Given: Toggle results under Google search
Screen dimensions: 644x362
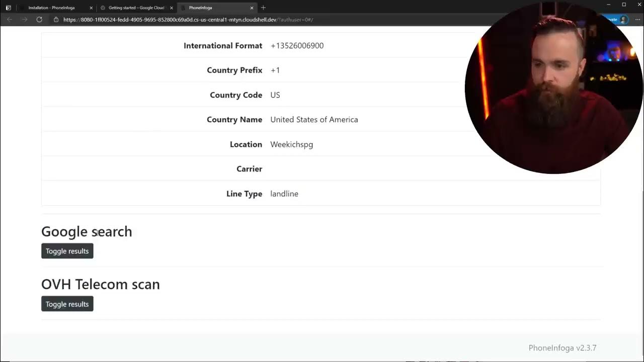Looking at the screenshot, I should point(67,251).
